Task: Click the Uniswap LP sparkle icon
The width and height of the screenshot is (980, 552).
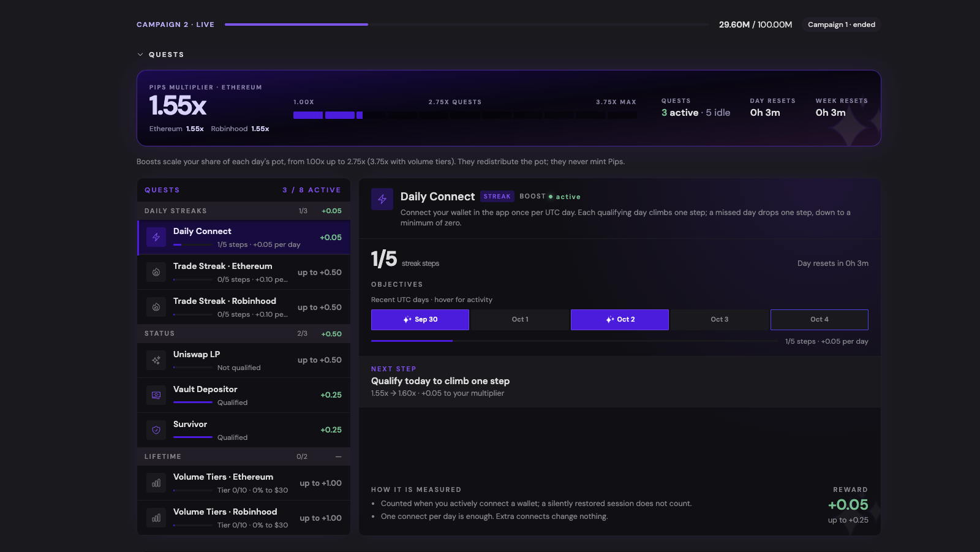Action: click(156, 360)
